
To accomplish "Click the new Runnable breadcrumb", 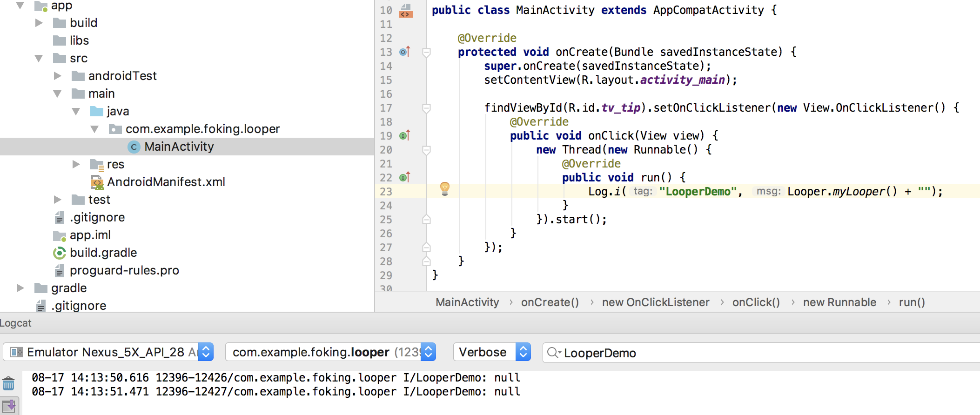I will [x=839, y=302].
